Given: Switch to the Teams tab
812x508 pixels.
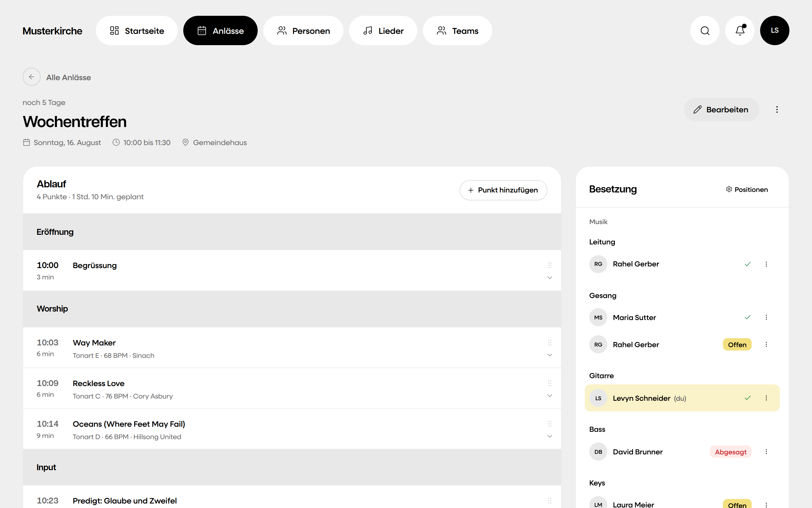Looking at the screenshot, I should click(457, 30).
